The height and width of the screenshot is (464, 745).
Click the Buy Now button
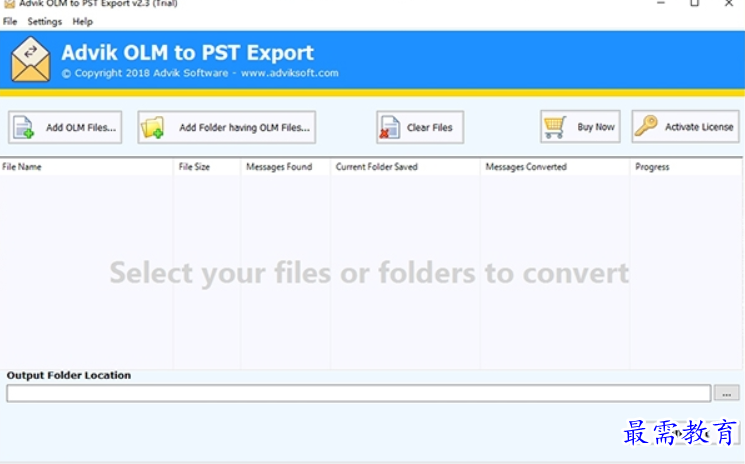580,127
